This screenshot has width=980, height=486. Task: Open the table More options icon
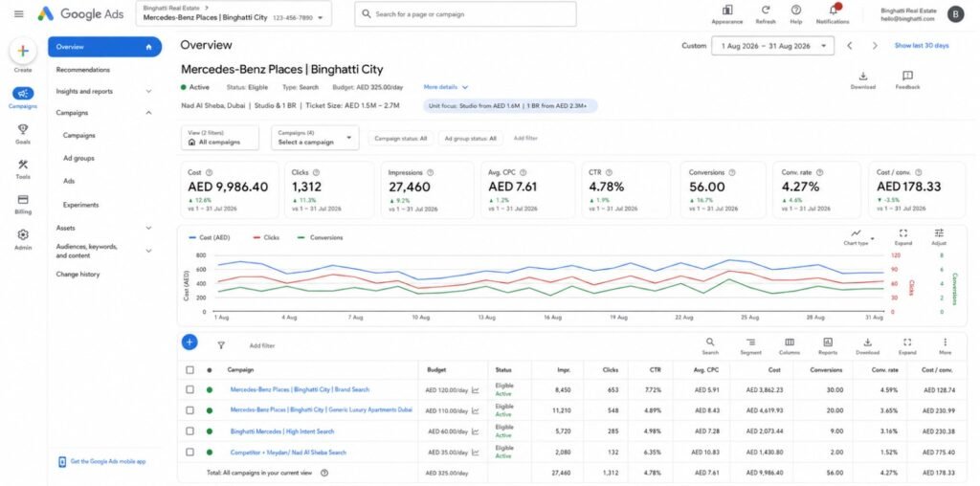pyautogui.click(x=945, y=342)
